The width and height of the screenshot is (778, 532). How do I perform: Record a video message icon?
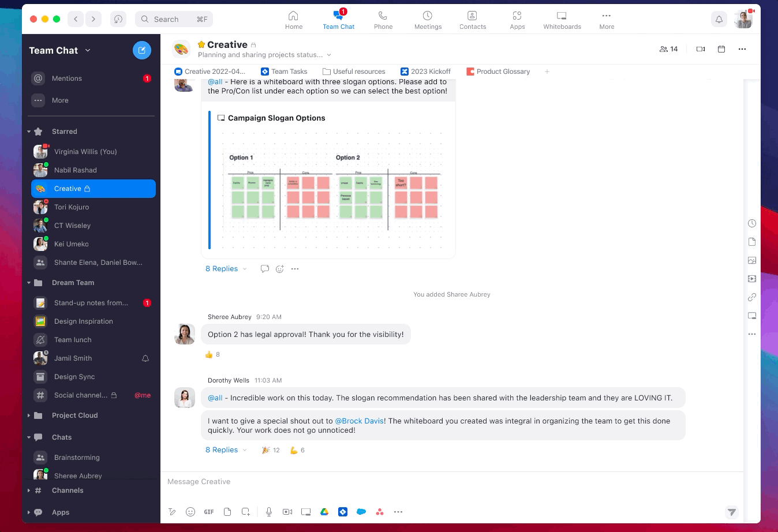(x=287, y=512)
